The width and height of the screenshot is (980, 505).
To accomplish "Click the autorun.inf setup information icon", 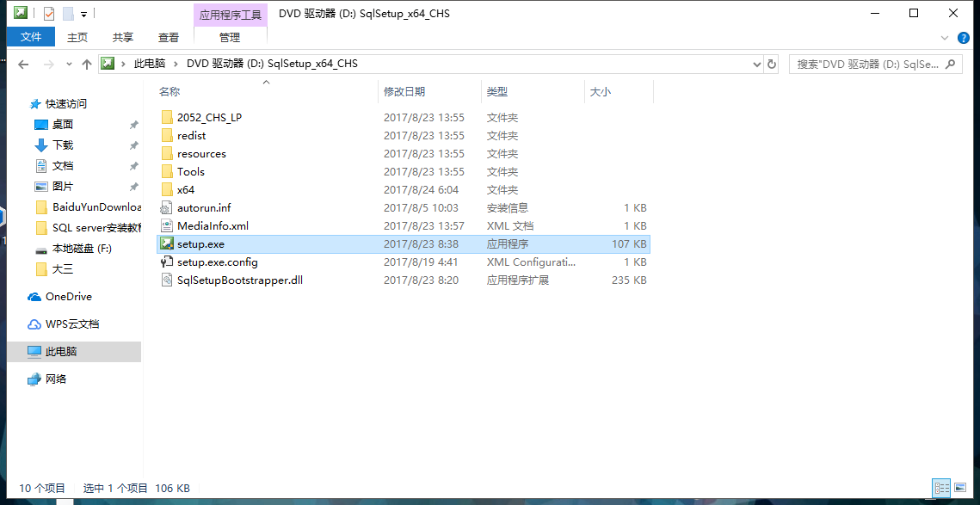I will (167, 207).
